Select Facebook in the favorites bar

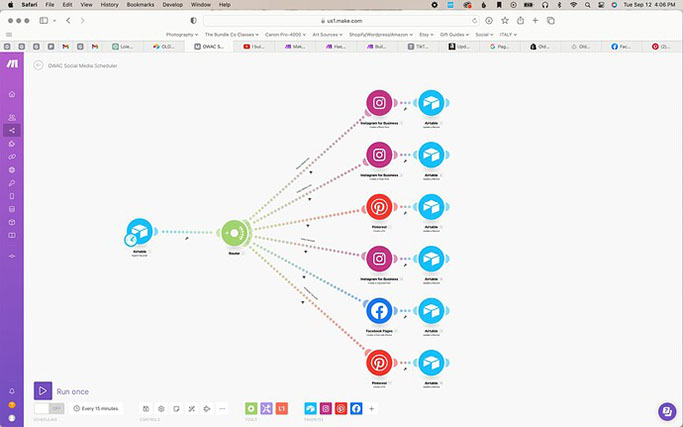pos(356,408)
